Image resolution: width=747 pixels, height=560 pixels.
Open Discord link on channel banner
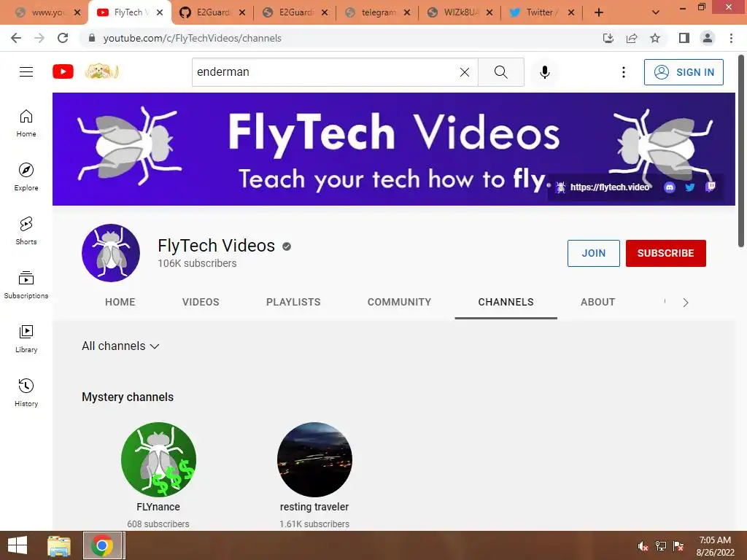coord(670,187)
